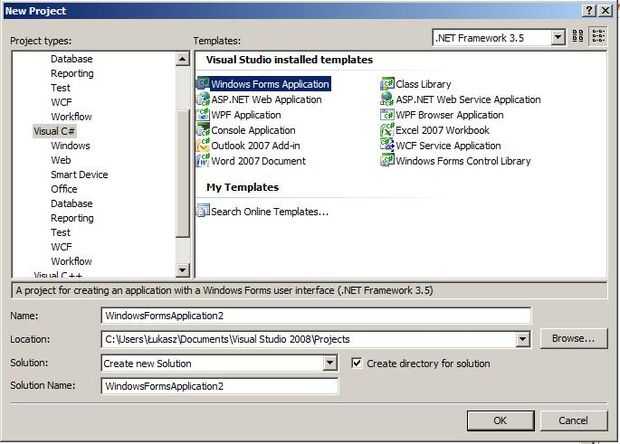This screenshot has width=620, height=444.
Task: Toggle Create directory for solution checkbox
Action: coord(357,363)
